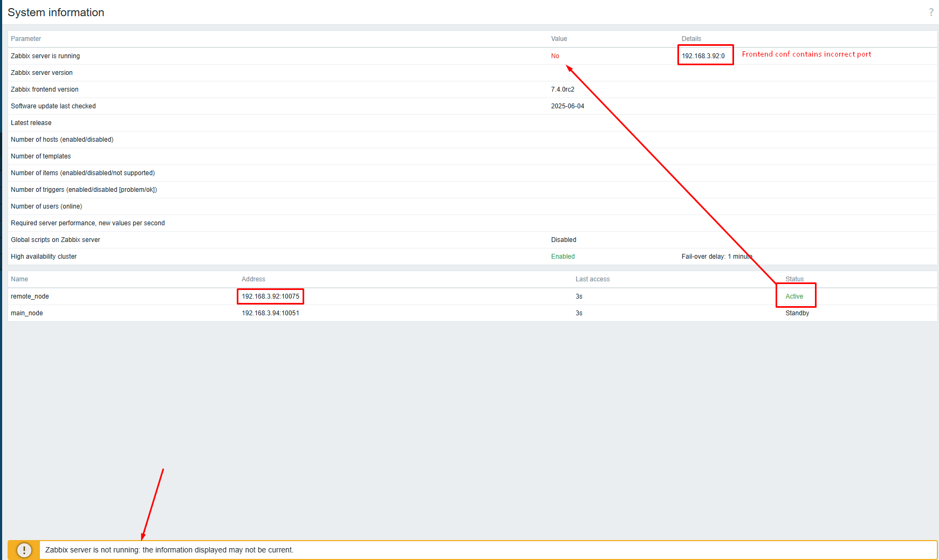Select the remote_node cluster name
The height and width of the screenshot is (560, 939).
click(30, 296)
